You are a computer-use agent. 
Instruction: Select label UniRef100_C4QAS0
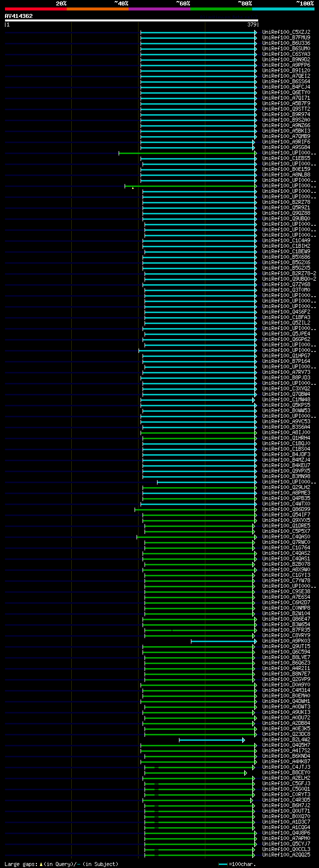286,537
